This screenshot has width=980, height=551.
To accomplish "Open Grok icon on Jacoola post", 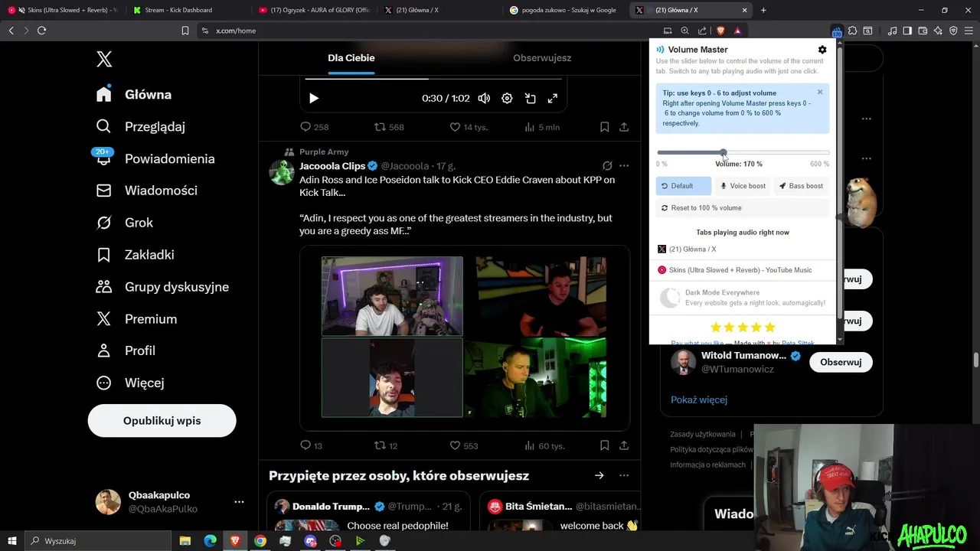I will (x=607, y=165).
